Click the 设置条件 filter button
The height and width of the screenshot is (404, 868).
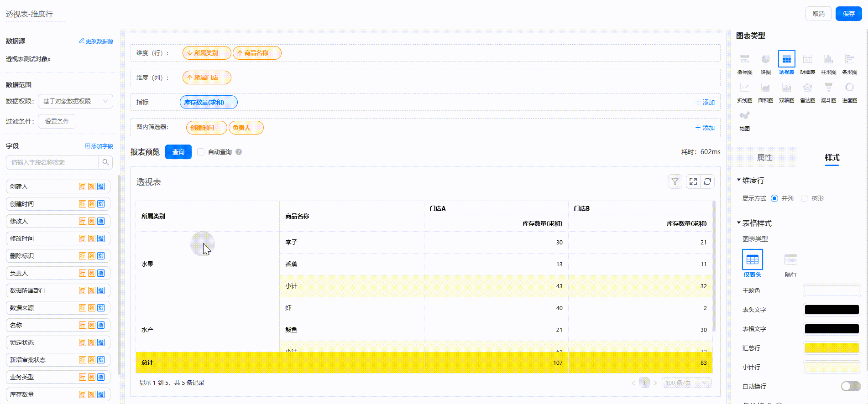tap(57, 121)
